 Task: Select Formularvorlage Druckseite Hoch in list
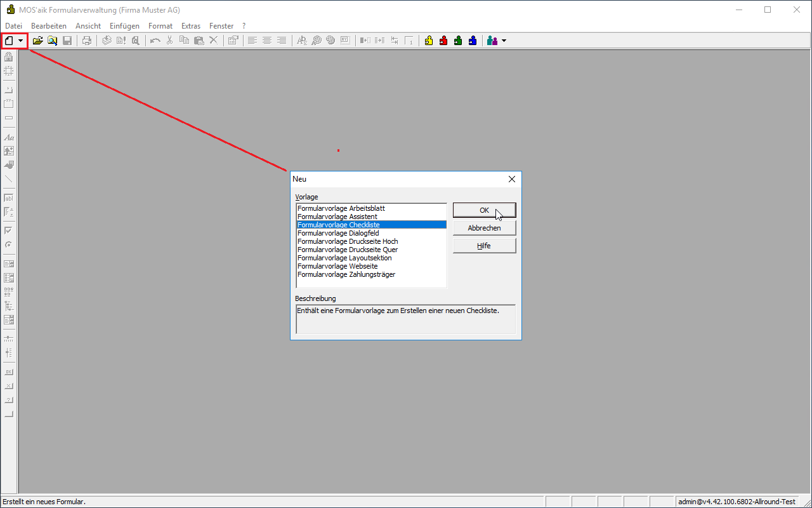(348, 241)
